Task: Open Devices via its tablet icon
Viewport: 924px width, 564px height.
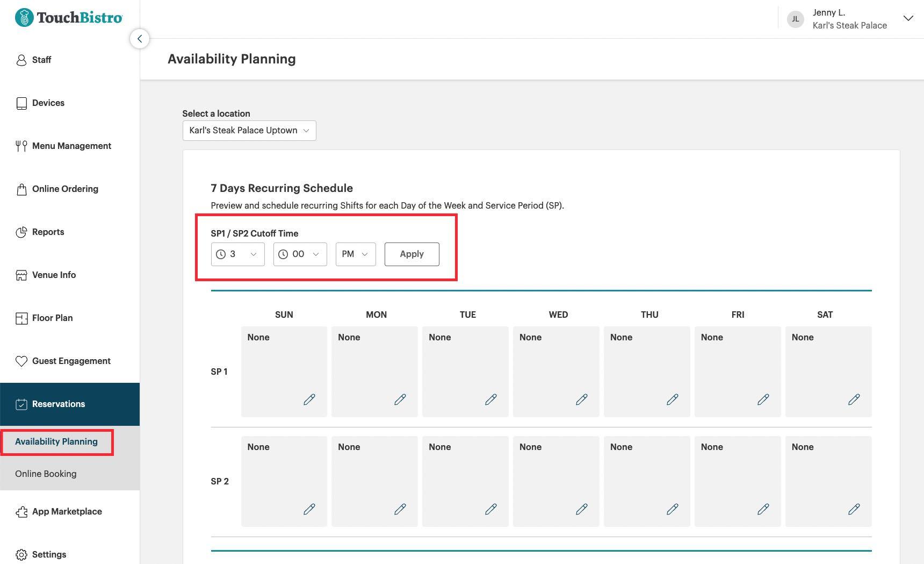Action: pos(21,103)
